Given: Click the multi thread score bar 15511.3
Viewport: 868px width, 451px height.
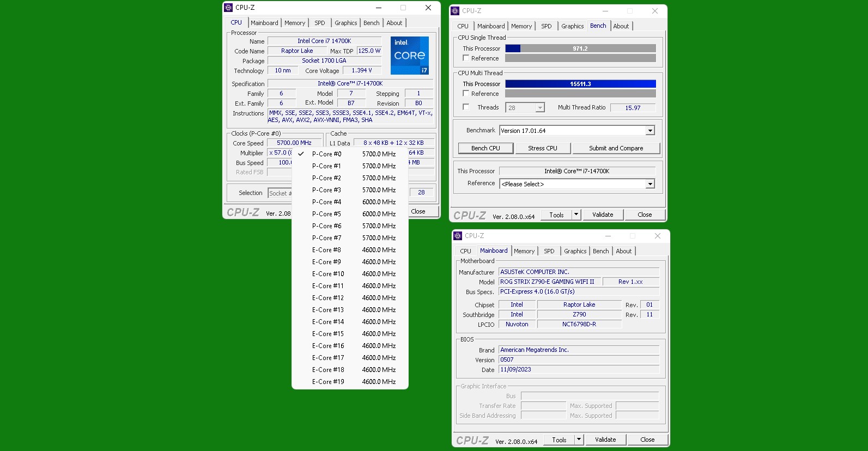Looking at the screenshot, I should pos(580,84).
